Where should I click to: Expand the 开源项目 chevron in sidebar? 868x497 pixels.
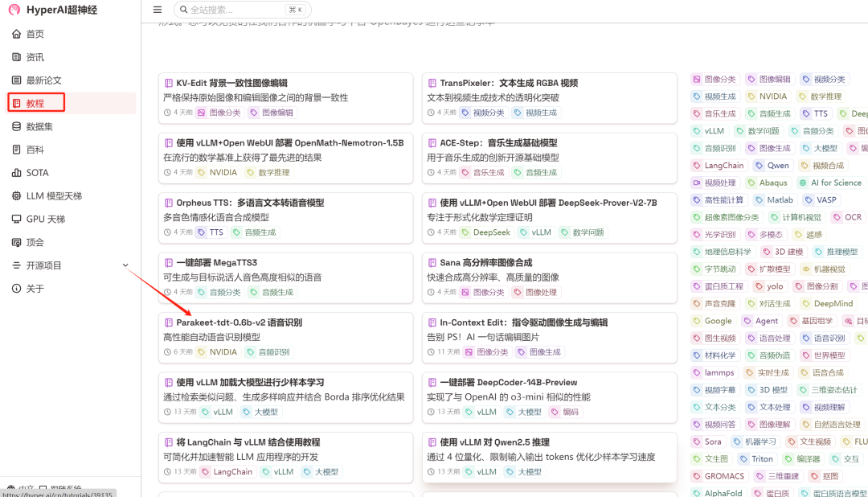[x=125, y=265]
